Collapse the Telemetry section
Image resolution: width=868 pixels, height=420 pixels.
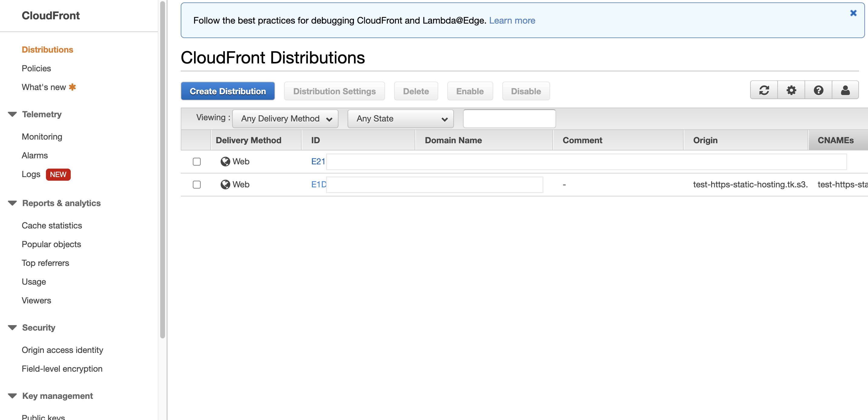(12, 114)
